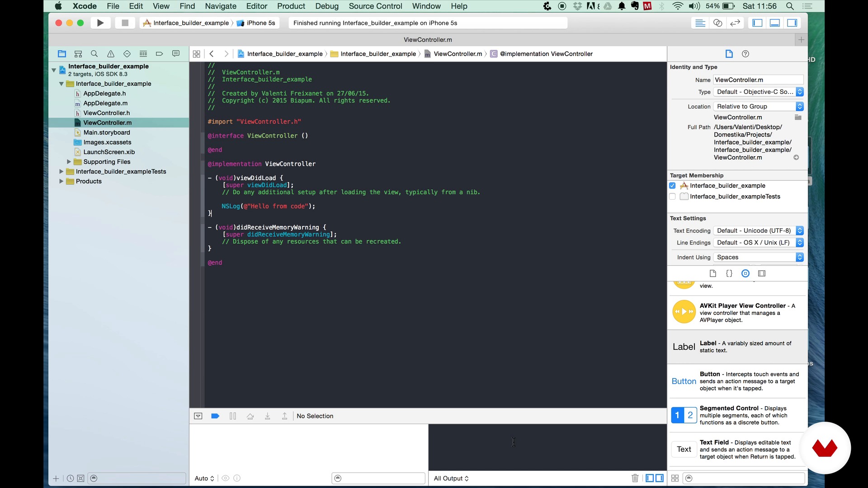
Task: Go forward in editor history
Action: 226,54
